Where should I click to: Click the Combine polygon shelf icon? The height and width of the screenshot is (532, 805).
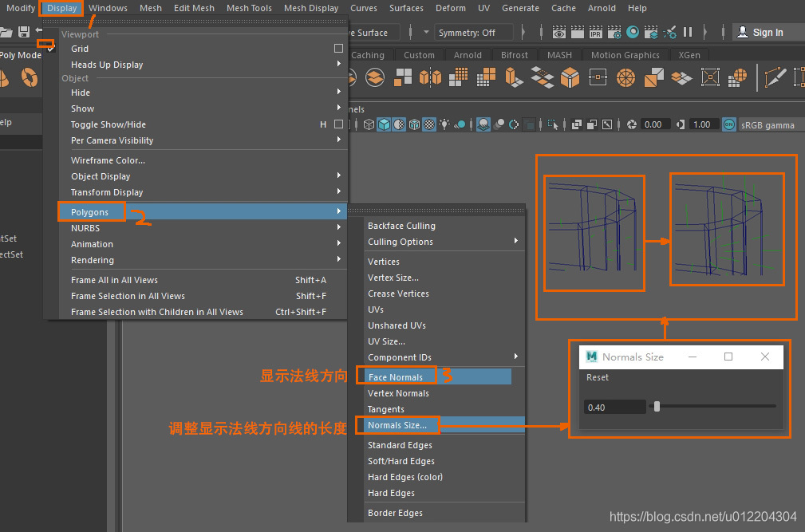click(402, 77)
